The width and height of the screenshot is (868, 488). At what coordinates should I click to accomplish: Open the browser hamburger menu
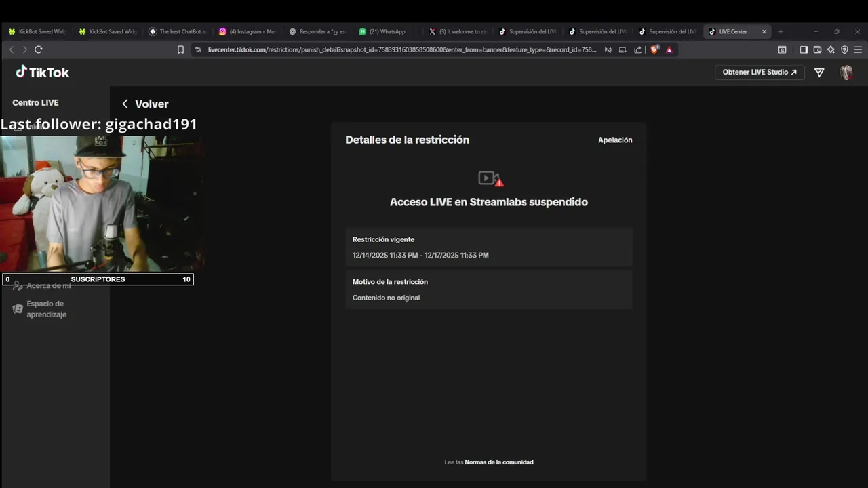point(858,49)
